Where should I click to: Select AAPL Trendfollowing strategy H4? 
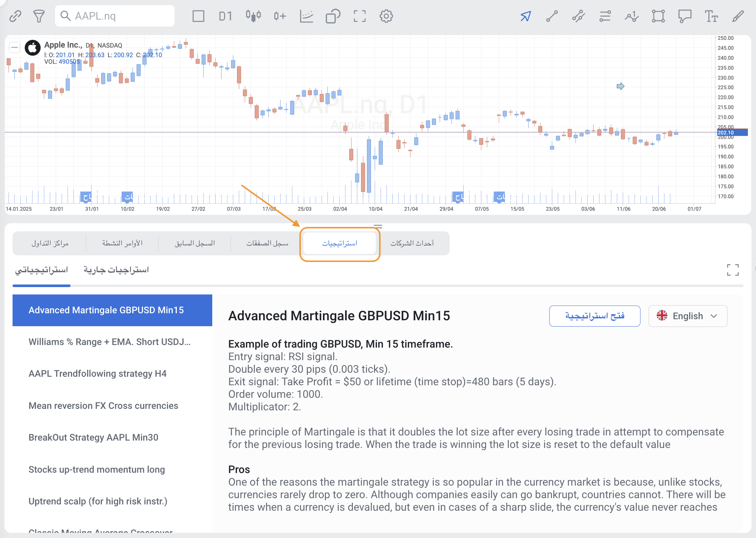tap(97, 373)
